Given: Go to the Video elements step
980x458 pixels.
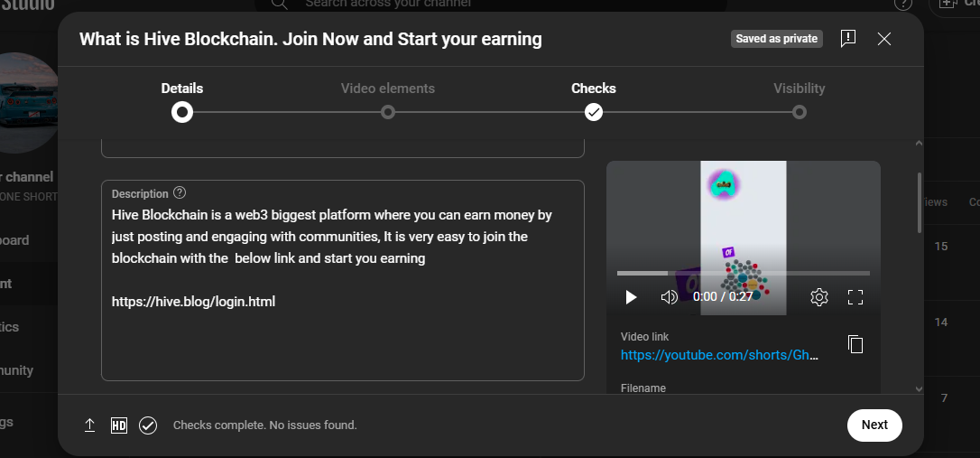Looking at the screenshot, I should pyautogui.click(x=387, y=89).
